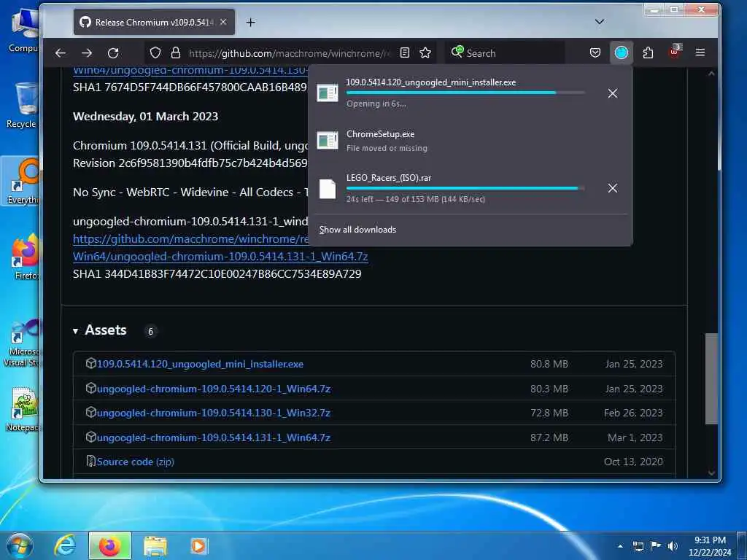Click the SHA1 344D41B83F hash text
This screenshot has width=747, height=560.
[217, 274]
